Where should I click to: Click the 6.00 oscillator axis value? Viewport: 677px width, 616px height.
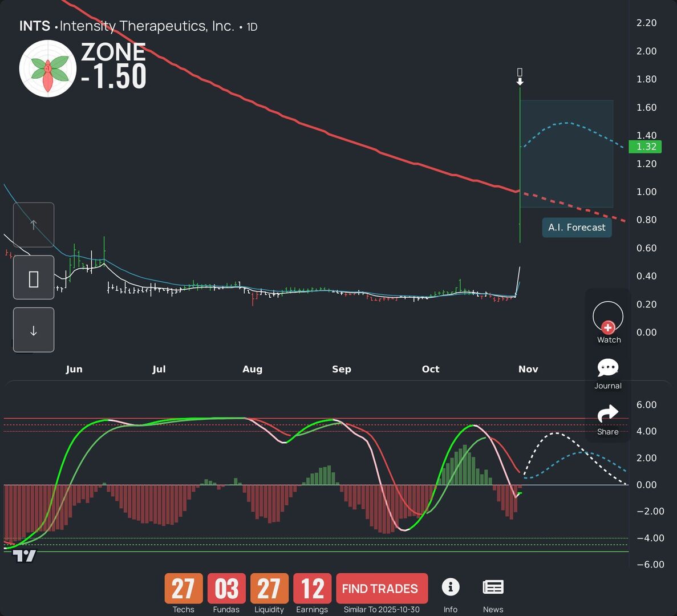coord(646,405)
